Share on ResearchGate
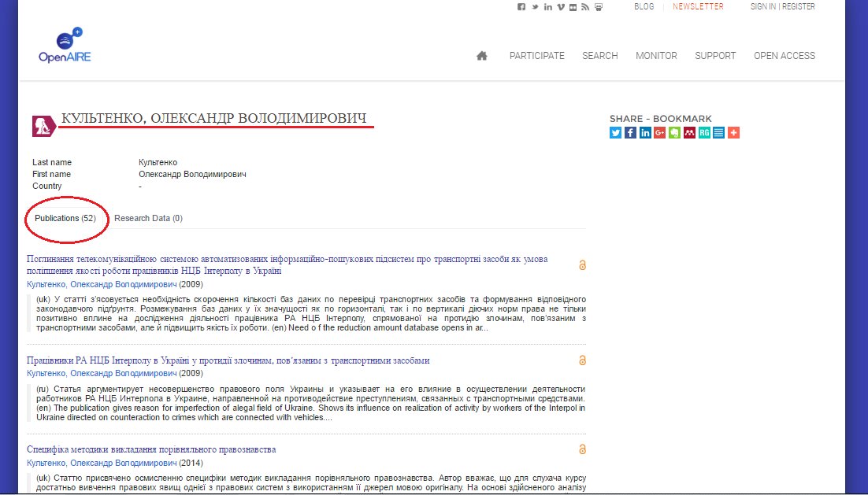Screen dimensions: 868x495 (x=704, y=132)
